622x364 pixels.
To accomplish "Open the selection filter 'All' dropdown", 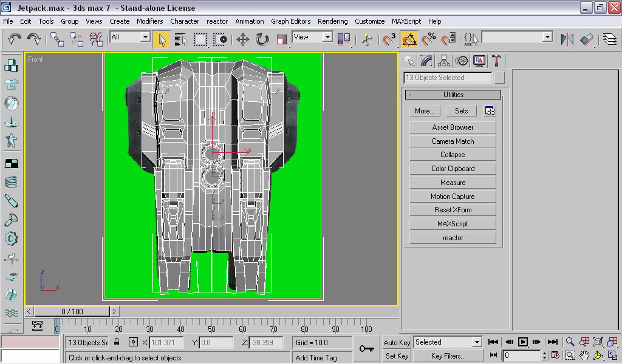I will click(x=145, y=38).
